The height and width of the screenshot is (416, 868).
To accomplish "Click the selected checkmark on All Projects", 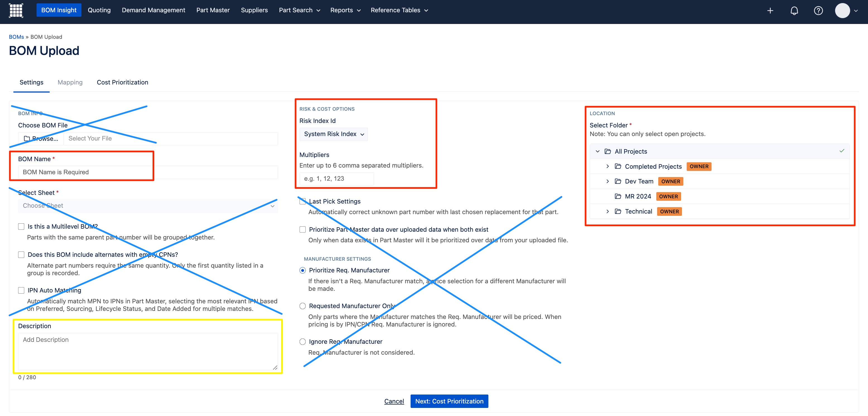I will click(x=842, y=151).
